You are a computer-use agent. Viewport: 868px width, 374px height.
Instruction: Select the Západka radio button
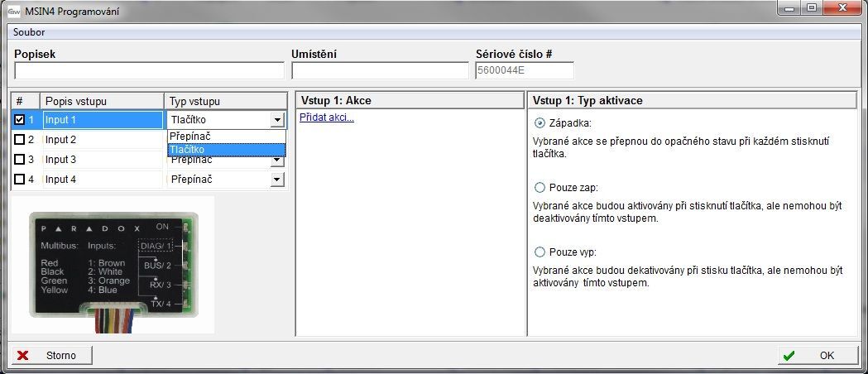click(x=540, y=122)
